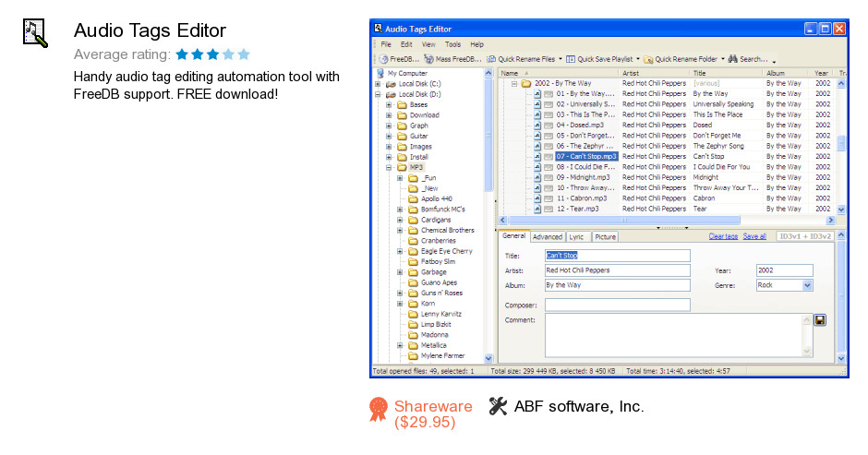Image resolution: width=868 pixels, height=455 pixels.
Task: Expand Local Disk (C:) node
Action: 378,84
